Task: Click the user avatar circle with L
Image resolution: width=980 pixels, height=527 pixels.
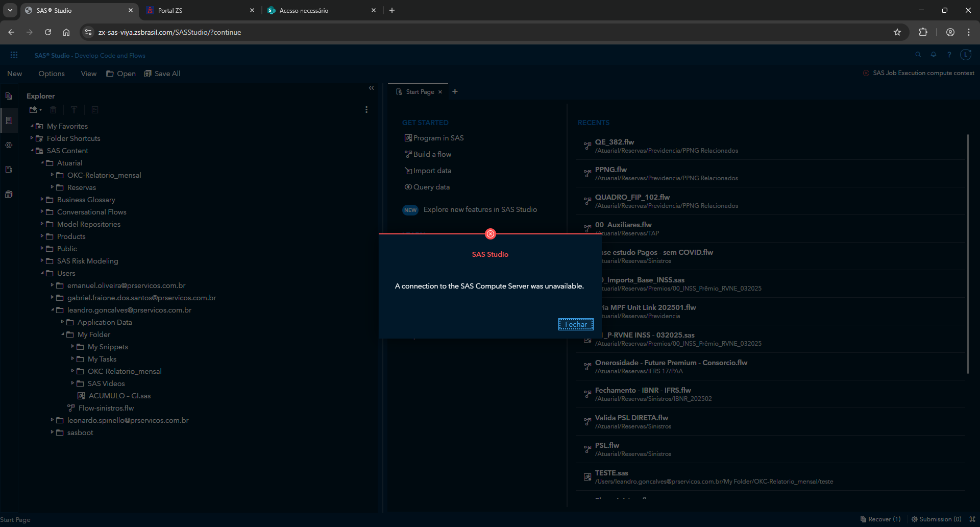Action: [966, 55]
